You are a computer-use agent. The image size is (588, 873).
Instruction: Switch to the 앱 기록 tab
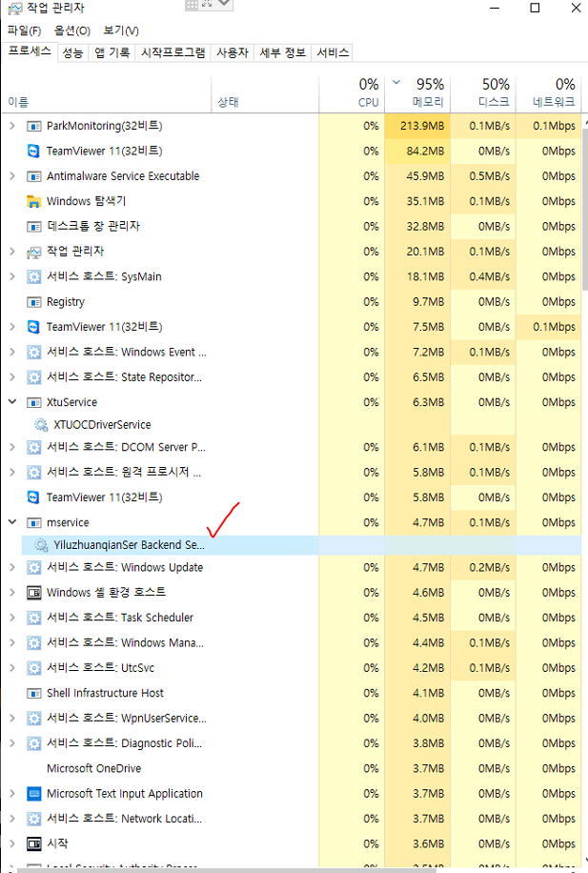tap(112, 52)
